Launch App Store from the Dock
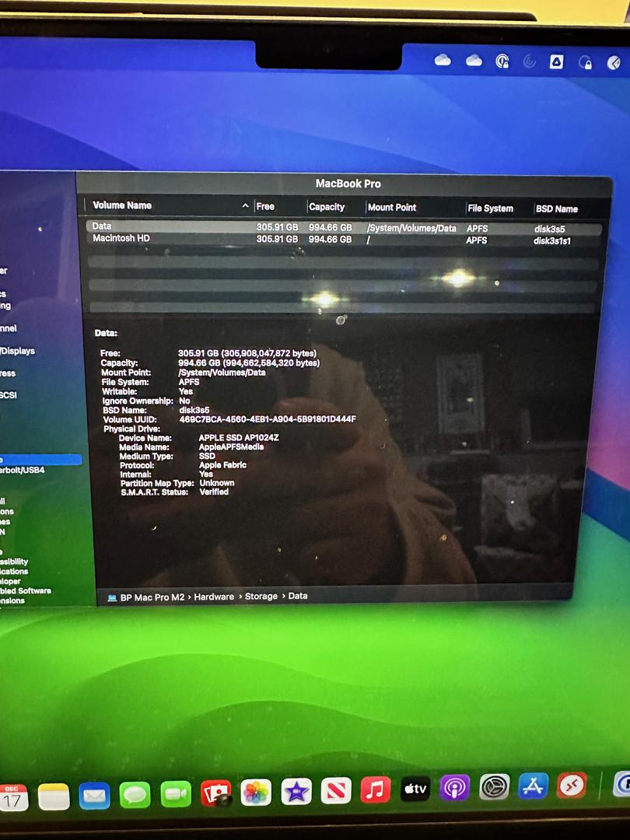 tap(533, 786)
